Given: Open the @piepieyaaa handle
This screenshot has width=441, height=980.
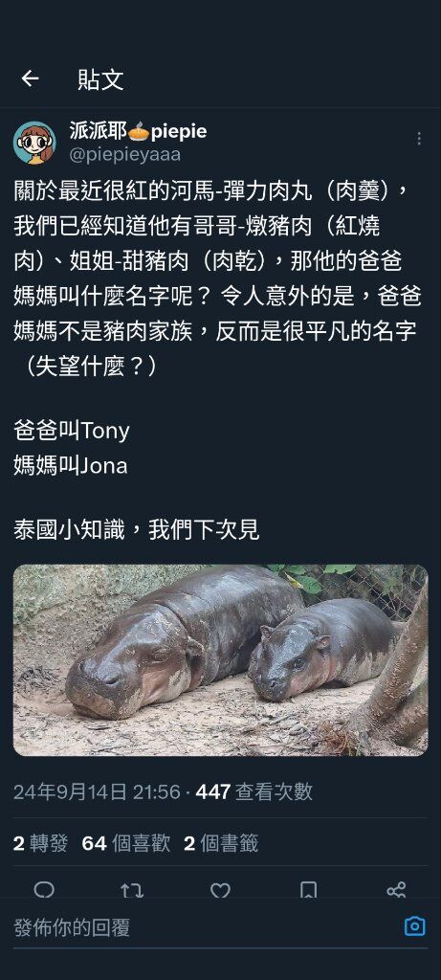Looking at the screenshot, I should point(125,154).
